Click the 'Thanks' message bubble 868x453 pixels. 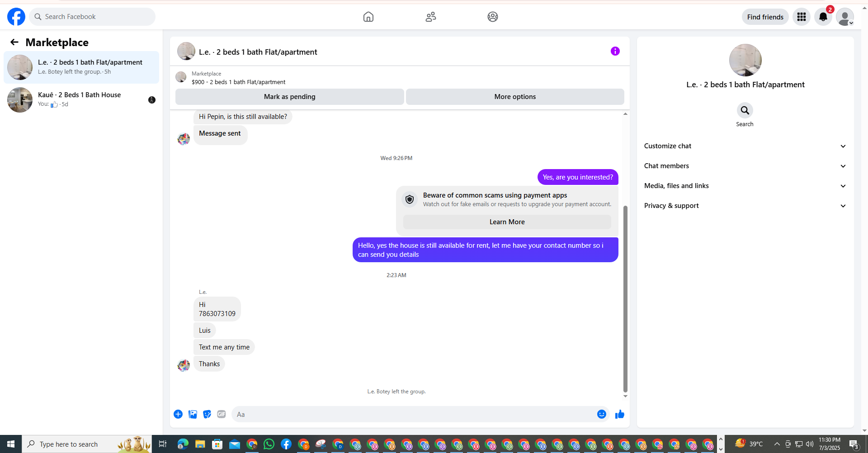209,364
